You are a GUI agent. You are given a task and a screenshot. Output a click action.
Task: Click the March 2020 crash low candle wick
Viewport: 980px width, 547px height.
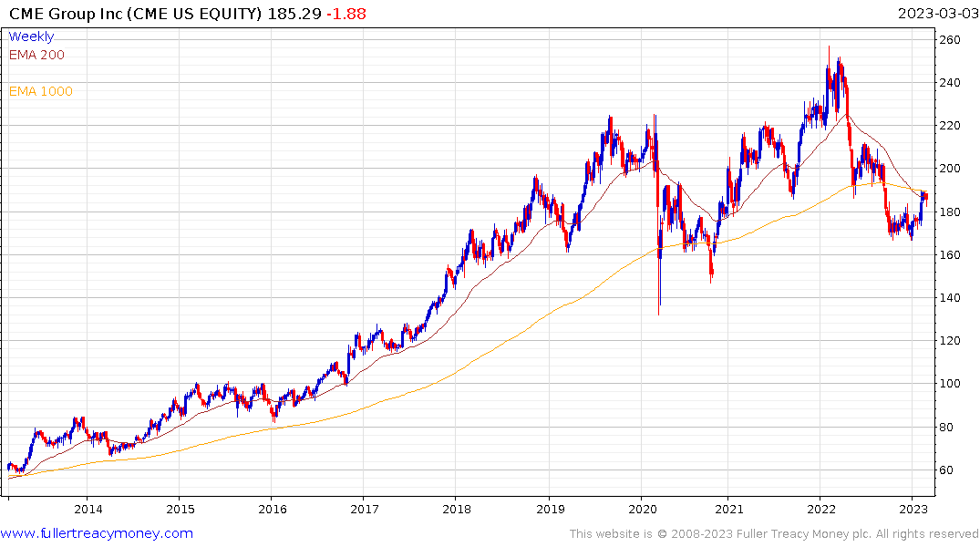659,284
